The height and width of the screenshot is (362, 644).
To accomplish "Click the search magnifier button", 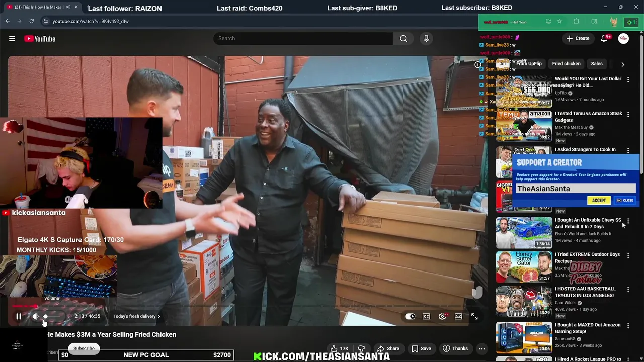I will [404, 38].
